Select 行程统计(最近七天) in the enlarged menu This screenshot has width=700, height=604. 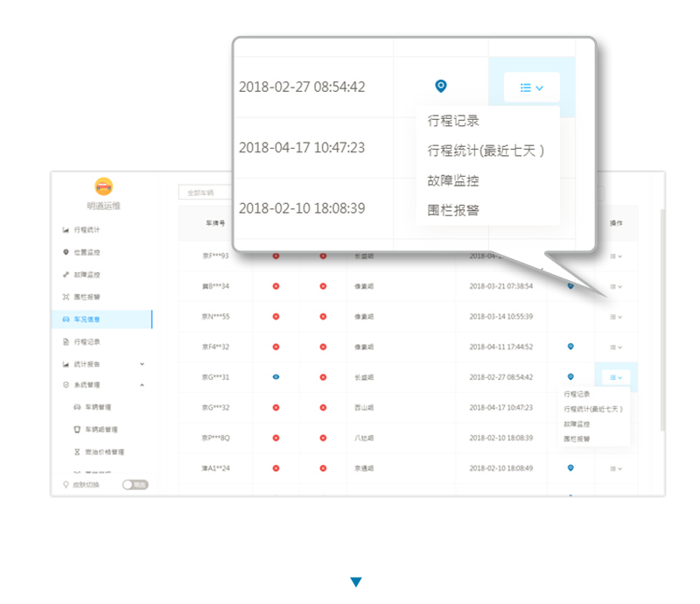tap(486, 151)
